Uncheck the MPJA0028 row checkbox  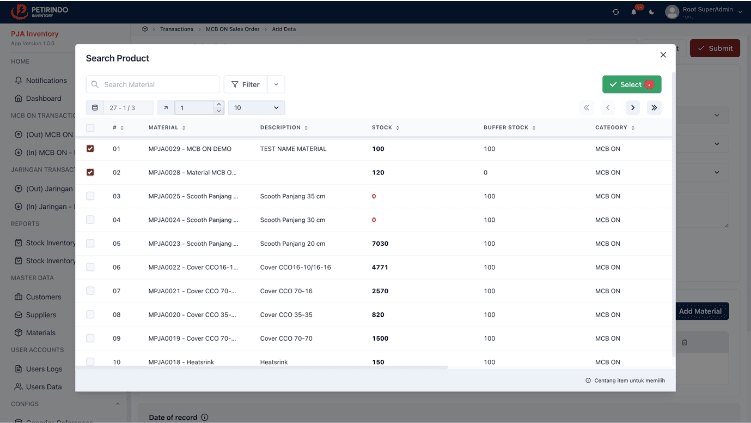click(90, 172)
